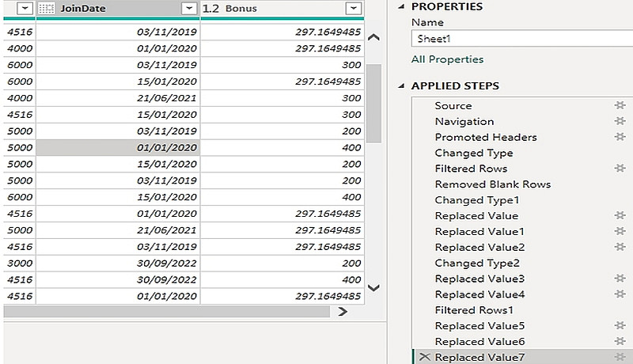Click gear icon for Filtered Rows step
This screenshot has width=633, height=364.
point(620,169)
